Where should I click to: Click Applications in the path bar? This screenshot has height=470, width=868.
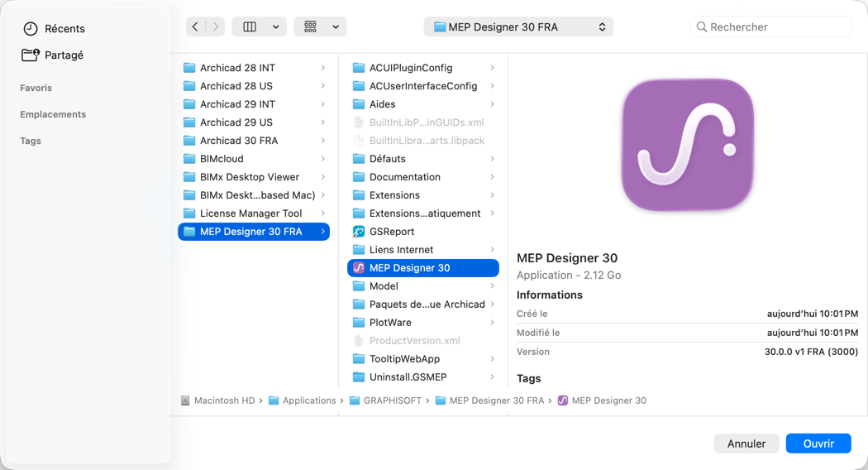(x=303, y=400)
